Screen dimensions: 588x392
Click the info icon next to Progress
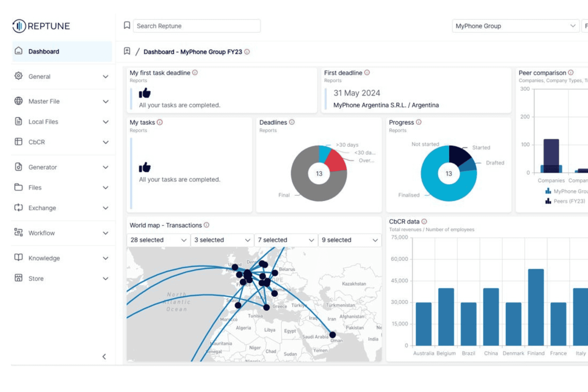tap(419, 122)
